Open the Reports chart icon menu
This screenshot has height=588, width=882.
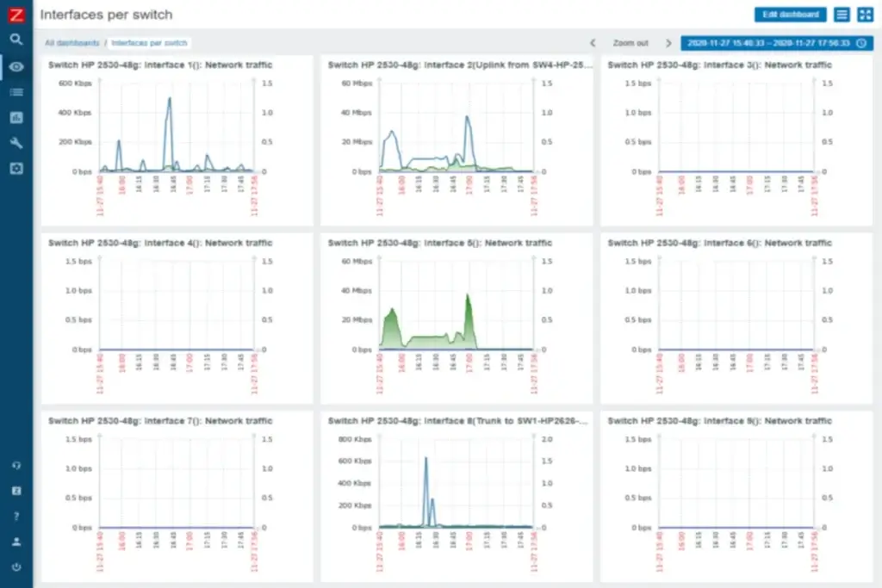coord(16,117)
